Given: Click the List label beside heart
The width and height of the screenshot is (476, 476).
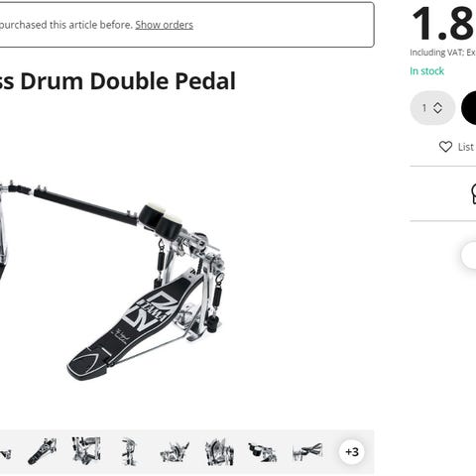Looking at the screenshot, I should click(x=466, y=147).
